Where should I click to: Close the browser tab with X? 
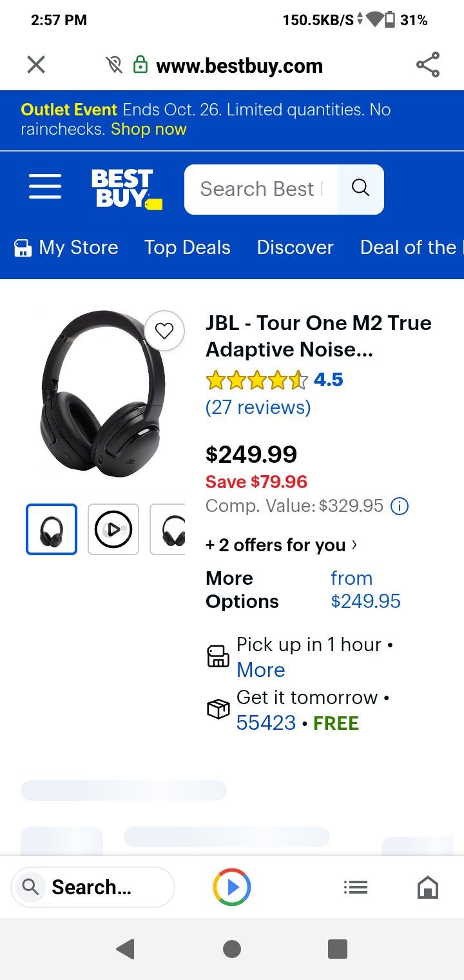point(36,64)
